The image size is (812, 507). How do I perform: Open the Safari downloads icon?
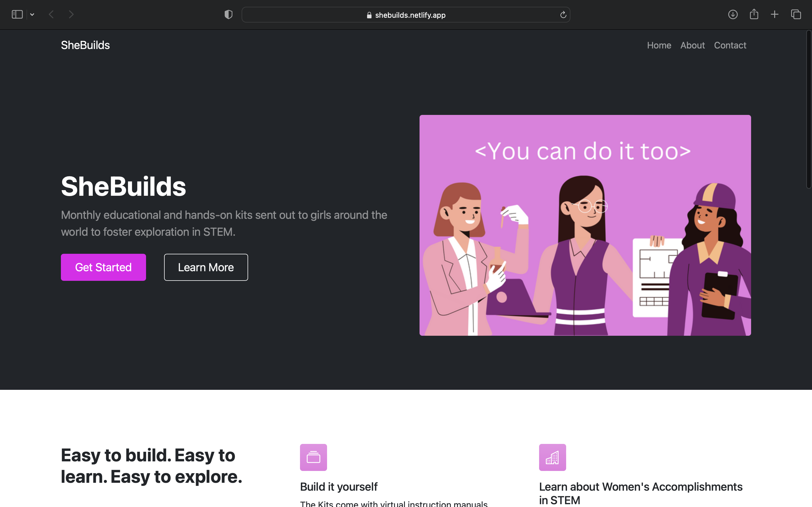[x=732, y=14]
